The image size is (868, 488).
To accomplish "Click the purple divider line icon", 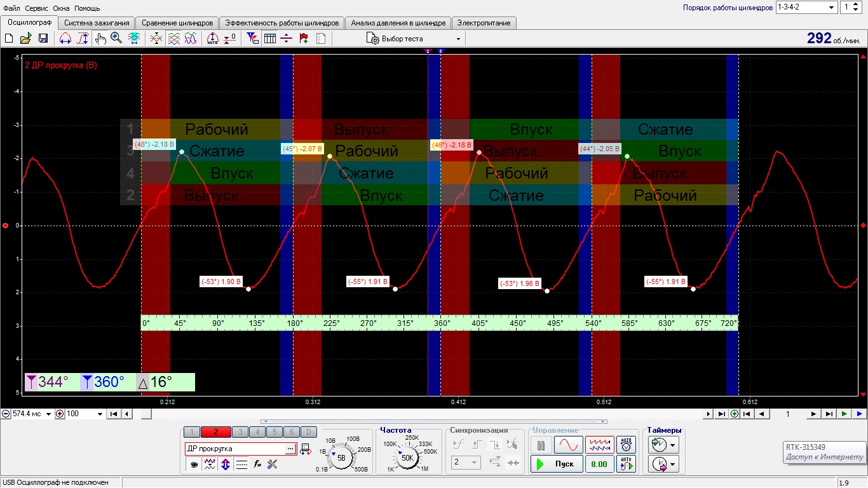I will click(x=287, y=39).
